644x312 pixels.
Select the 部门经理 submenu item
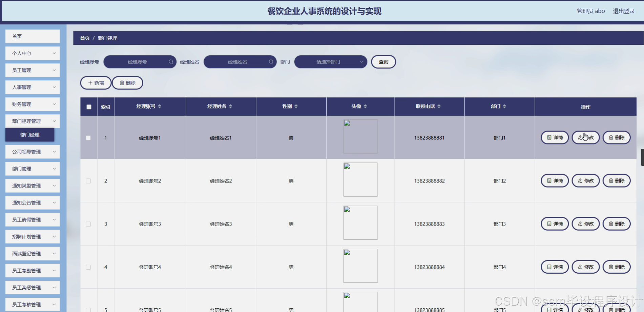click(x=30, y=135)
